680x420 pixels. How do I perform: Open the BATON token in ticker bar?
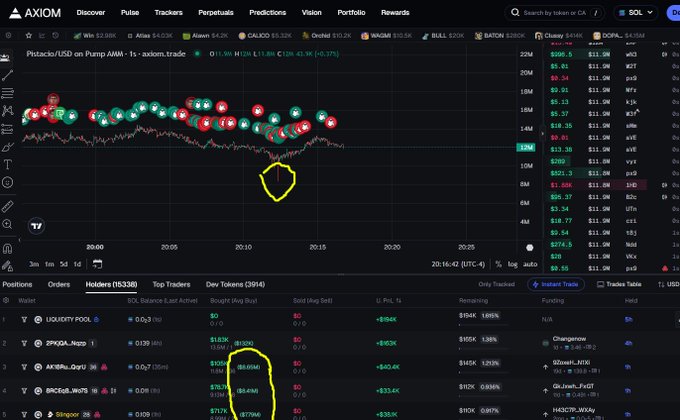[500, 36]
